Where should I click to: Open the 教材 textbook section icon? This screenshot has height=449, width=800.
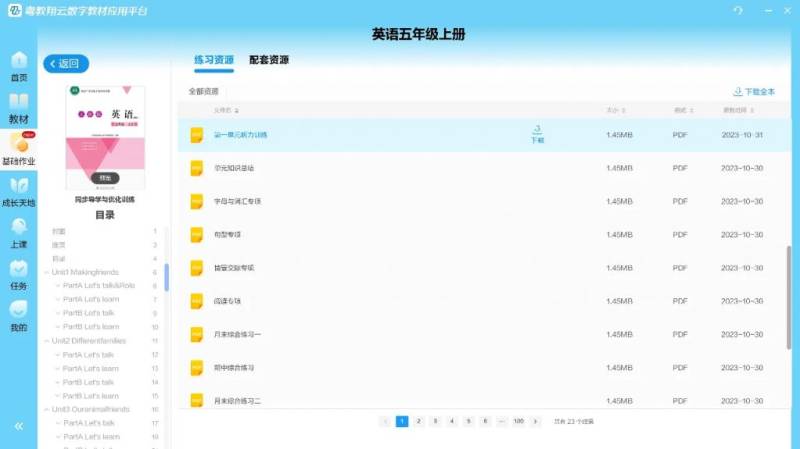[18, 108]
